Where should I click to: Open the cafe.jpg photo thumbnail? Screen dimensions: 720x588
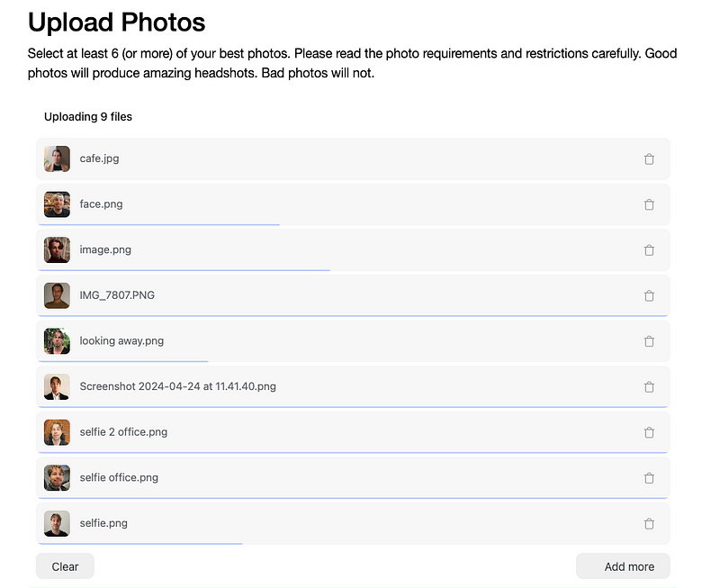[57, 159]
